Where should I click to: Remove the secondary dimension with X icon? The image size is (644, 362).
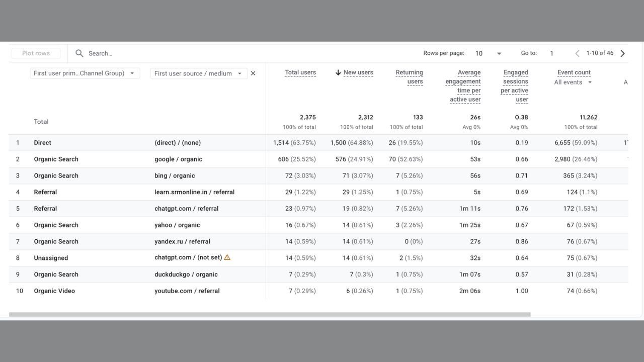[253, 73]
